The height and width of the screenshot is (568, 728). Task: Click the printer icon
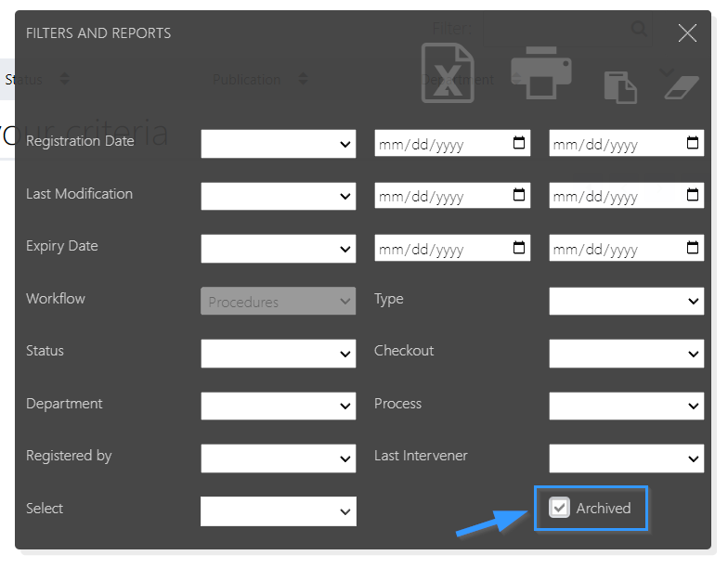[x=540, y=72]
